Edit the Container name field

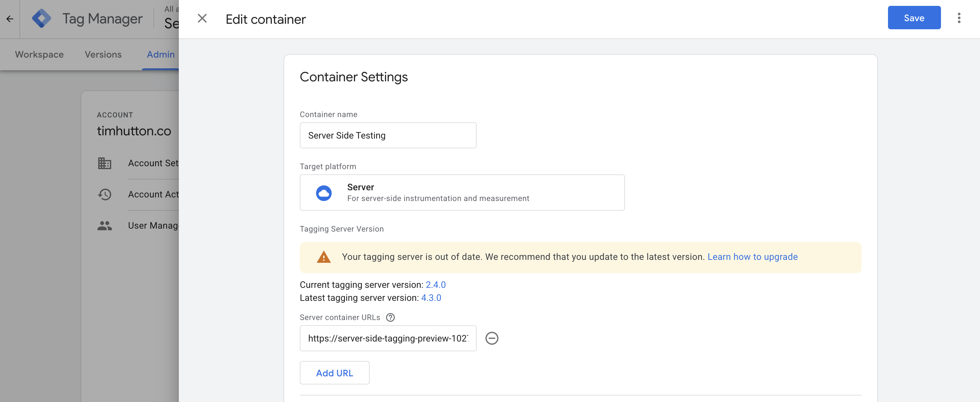tap(388, 135)
